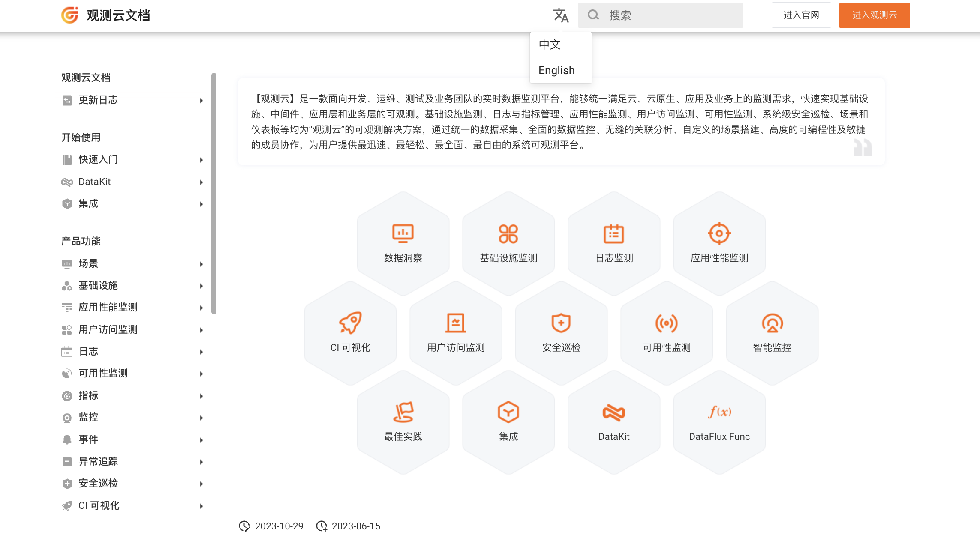
Task: Expand the 应用性能监测 sidebar arrow
Action: tap(201, 308)
